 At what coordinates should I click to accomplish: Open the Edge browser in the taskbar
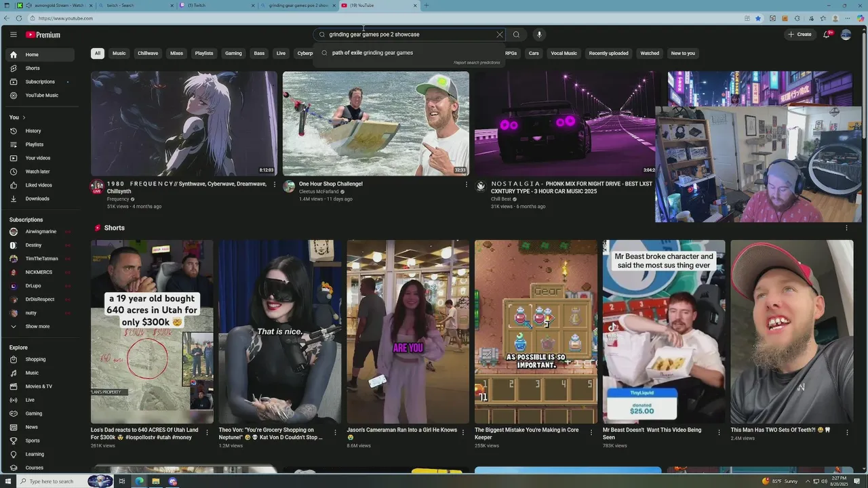tap(139, 481)
